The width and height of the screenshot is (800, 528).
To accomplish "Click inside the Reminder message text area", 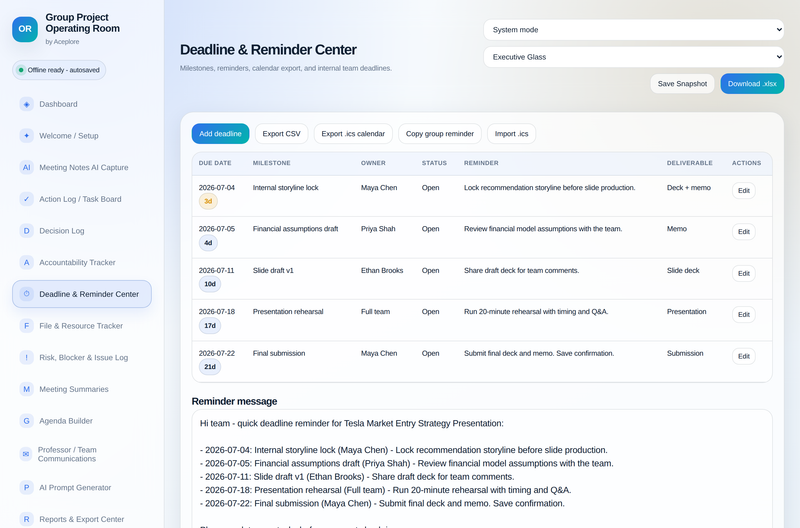I will (x=482, y=468).
